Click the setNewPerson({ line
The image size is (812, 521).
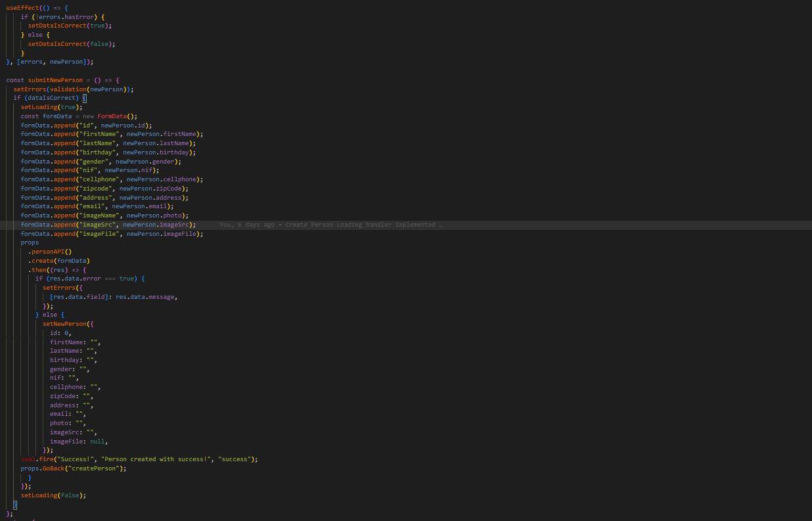[x=68, y=324]
